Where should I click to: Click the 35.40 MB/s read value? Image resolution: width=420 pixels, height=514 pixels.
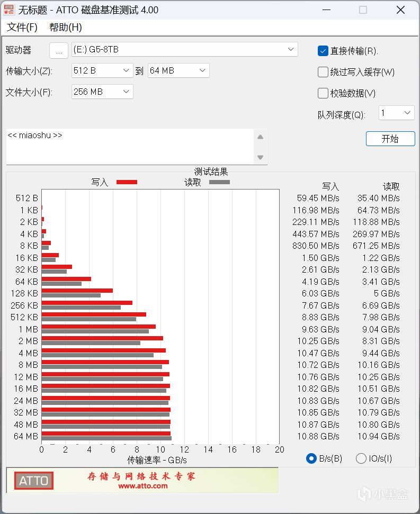pos(378,199)
